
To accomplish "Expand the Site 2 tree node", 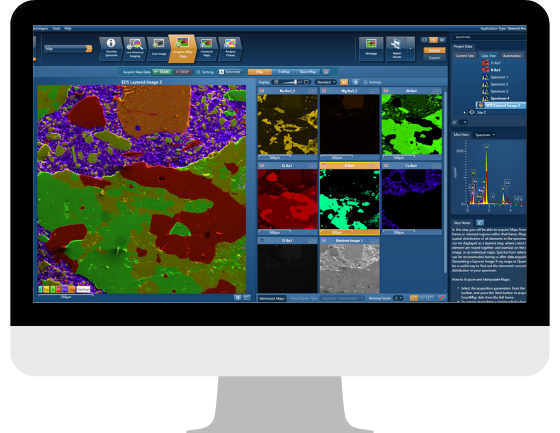I will 465,112.
